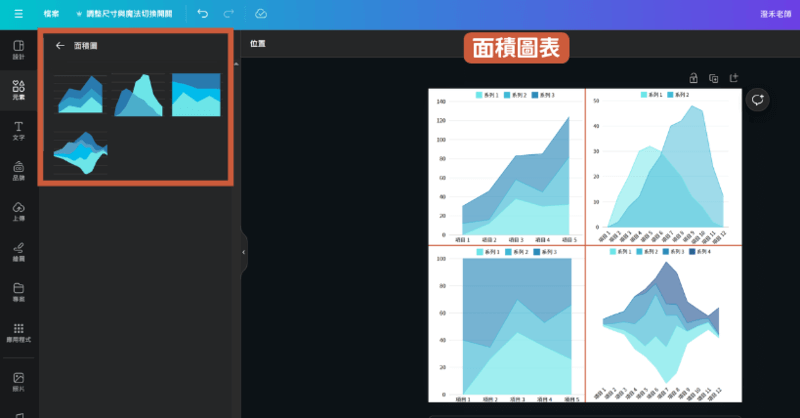Select the overlapping peaks area chart thumbnail
Screen dimensions: 800x418
[x=139, y=94]
